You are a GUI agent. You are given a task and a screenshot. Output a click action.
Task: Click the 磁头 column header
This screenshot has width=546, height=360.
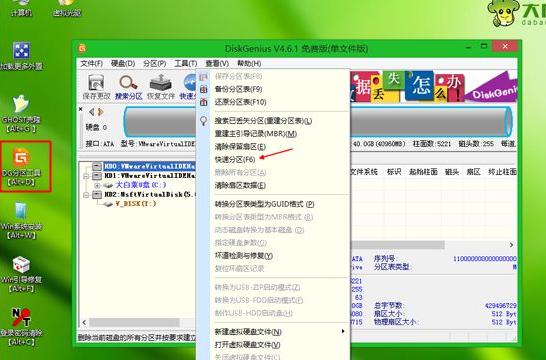[x=452, y=172]
